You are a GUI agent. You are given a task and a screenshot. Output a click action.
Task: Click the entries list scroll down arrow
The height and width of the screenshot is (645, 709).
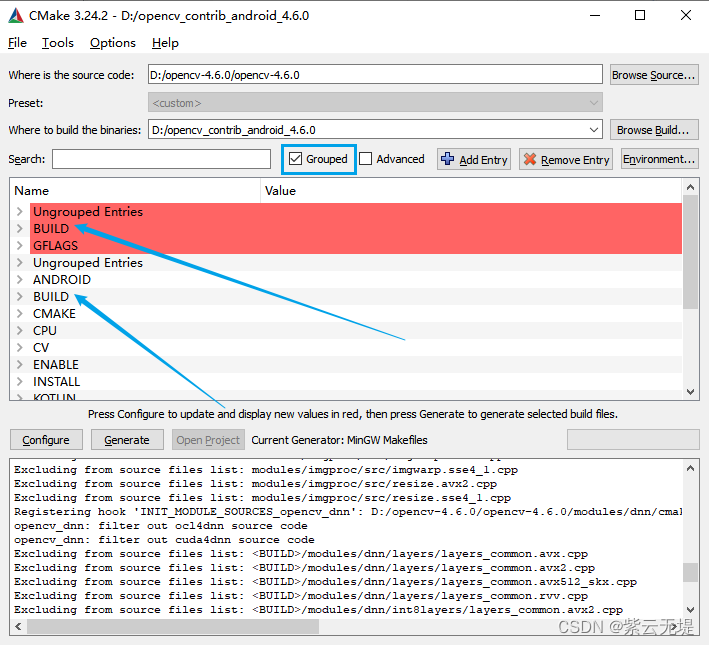click(x=690, y=392)
